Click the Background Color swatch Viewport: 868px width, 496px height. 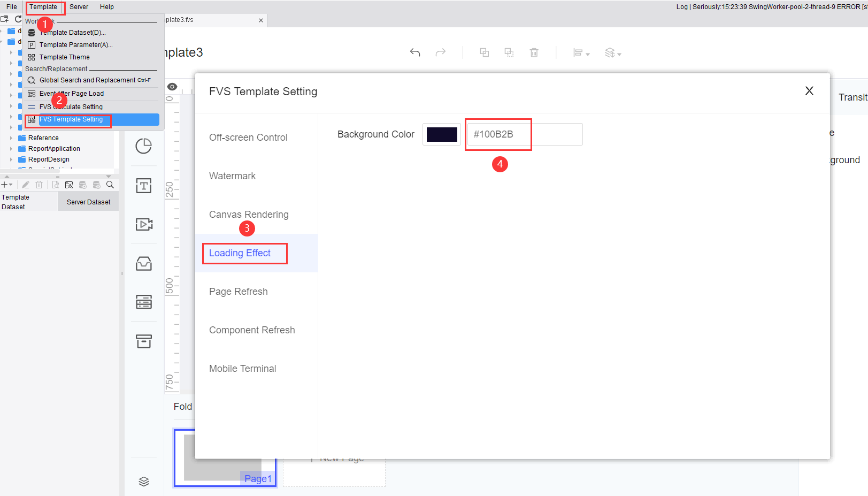click(x=441, y=134)
